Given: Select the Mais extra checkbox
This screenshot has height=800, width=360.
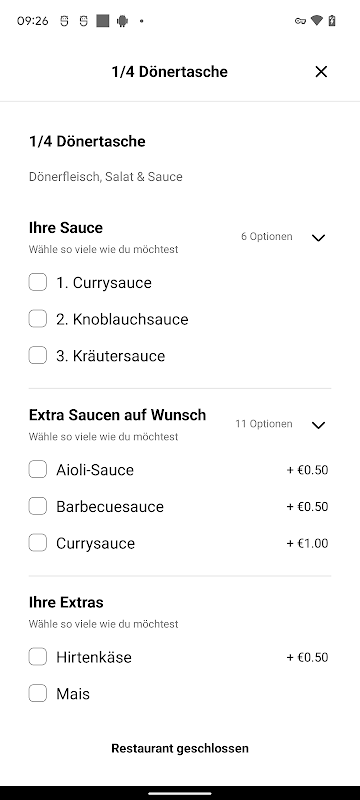Looking at the screenshot, I should click(x=38, y=693).
